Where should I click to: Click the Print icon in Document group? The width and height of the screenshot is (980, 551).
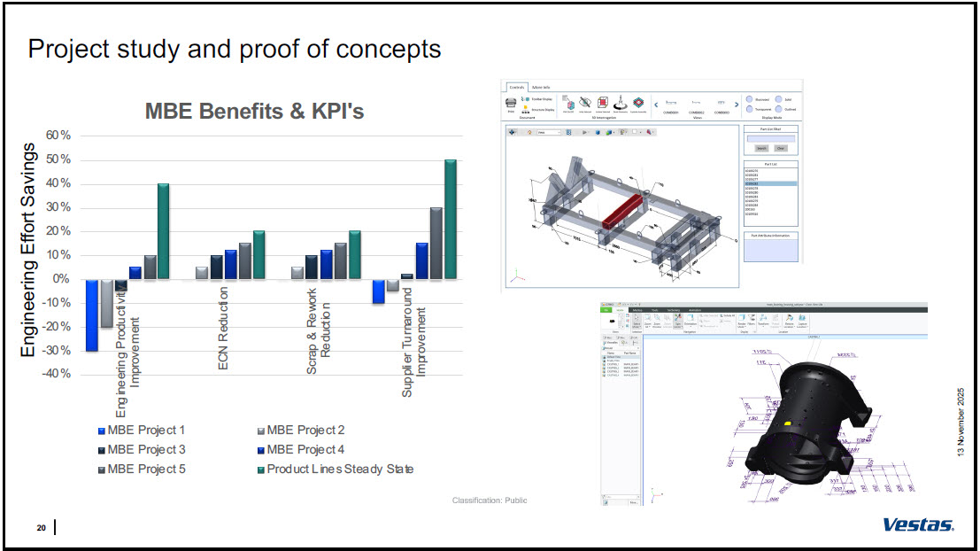(x=511, y=104)
